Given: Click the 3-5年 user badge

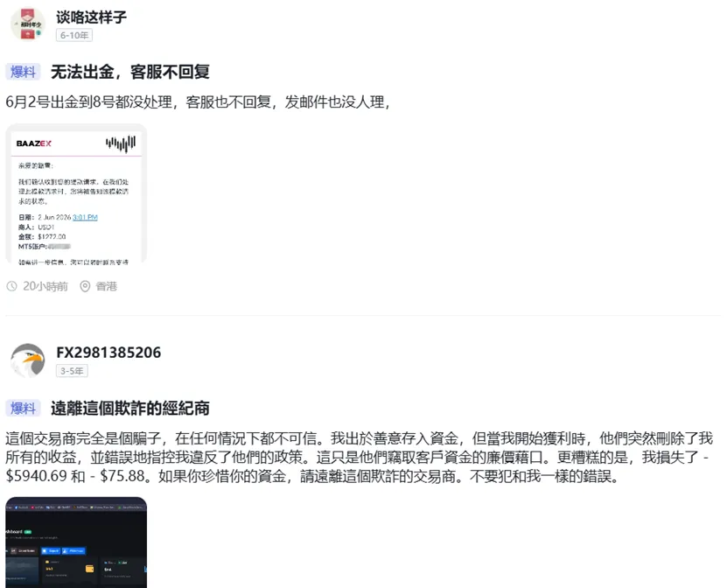Looking at the screenshot, I should coord(72,371).
